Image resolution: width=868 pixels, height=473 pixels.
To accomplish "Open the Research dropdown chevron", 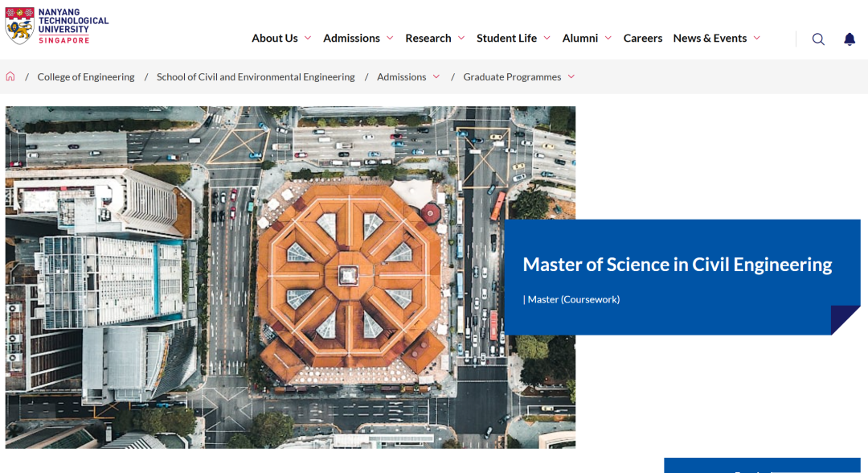I will click(461, 38).
